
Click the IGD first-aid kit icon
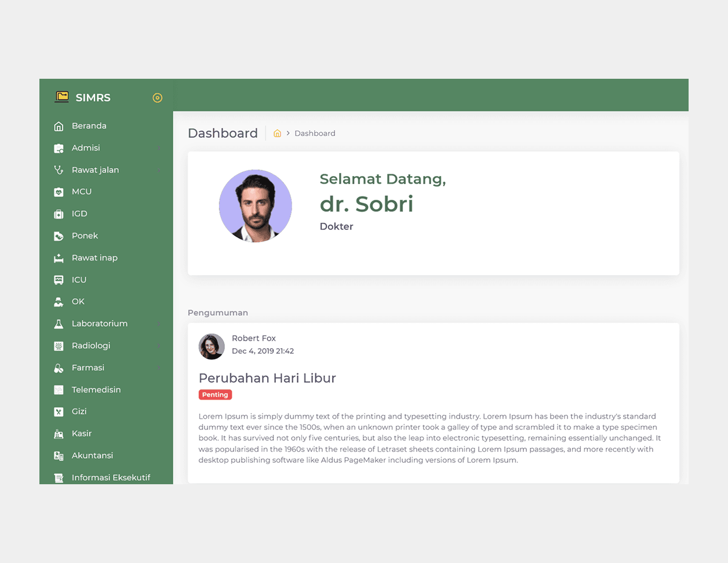coord(59,214)
